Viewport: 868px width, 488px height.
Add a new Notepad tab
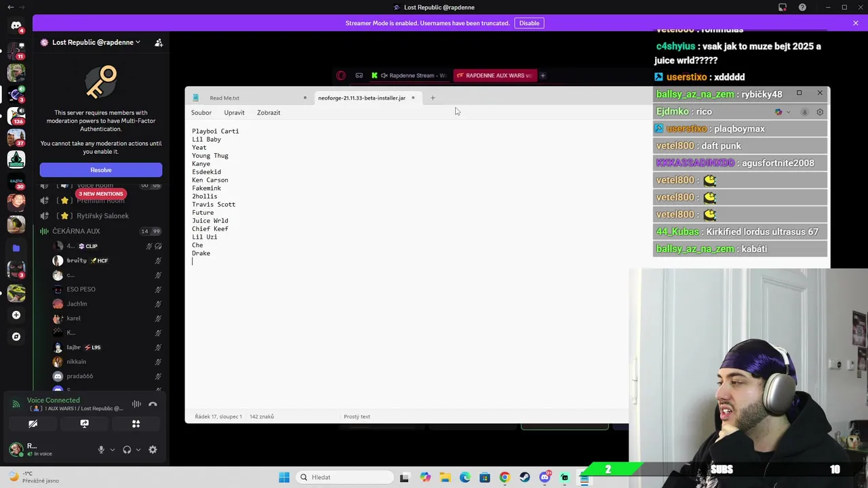coord(433,98)
